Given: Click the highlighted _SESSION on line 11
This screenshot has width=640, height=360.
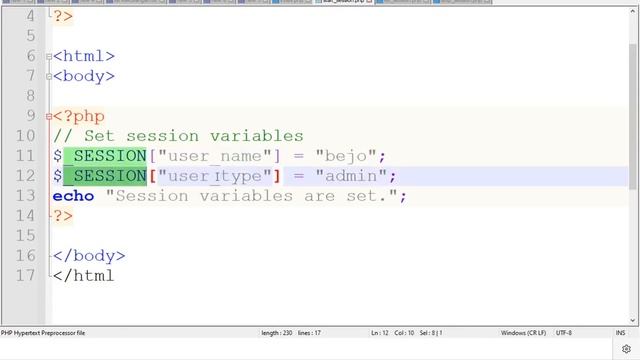Looking at the screenshot, I should click(x=105, y=156).
